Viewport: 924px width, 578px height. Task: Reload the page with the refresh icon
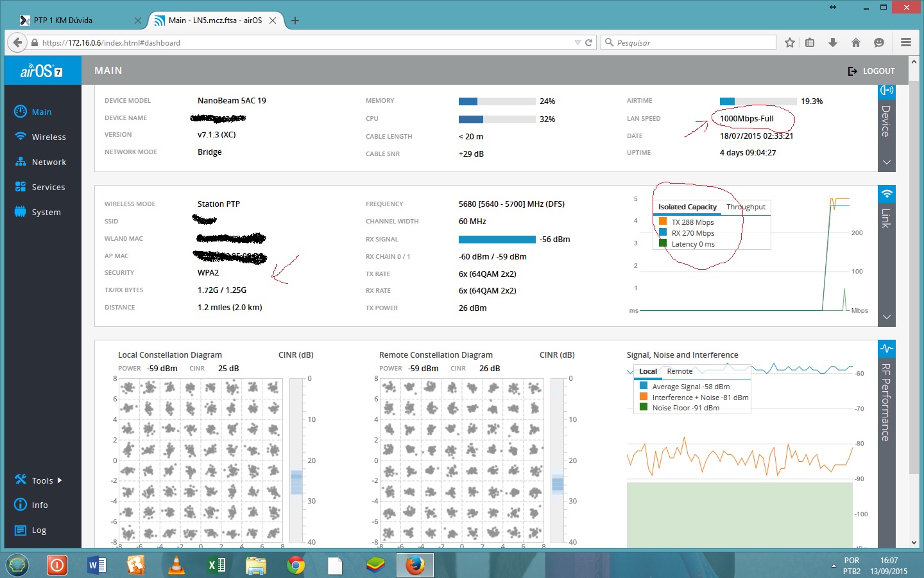[588, 42]
